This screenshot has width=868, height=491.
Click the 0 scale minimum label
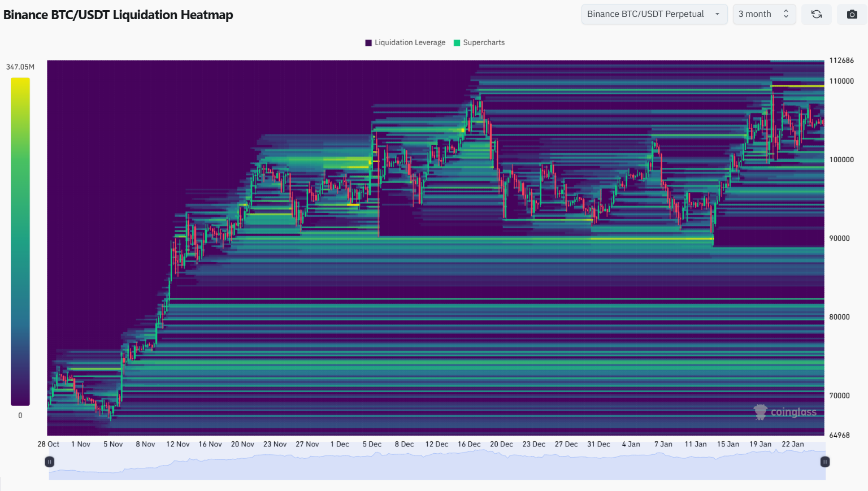[x=20, y=415]
